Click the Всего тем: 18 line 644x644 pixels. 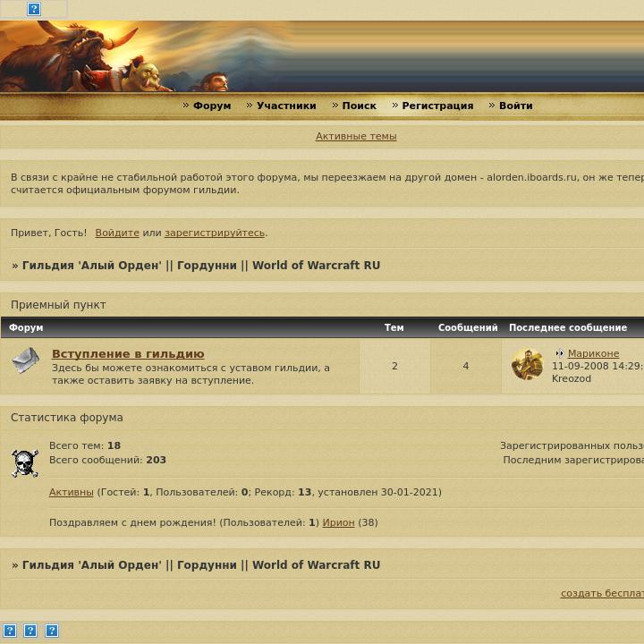85,445
